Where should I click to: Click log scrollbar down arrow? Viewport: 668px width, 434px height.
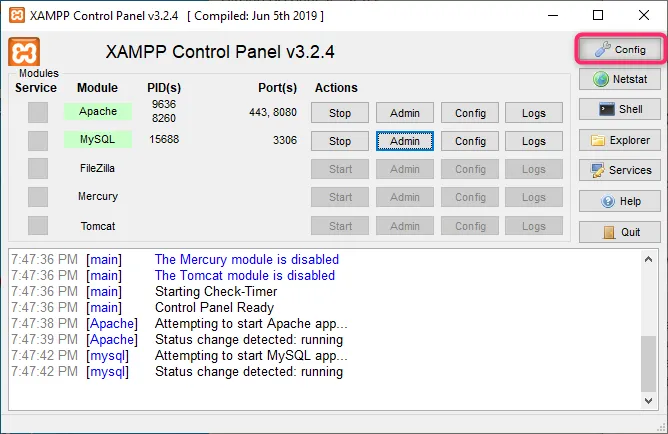[x=648, y=400]
